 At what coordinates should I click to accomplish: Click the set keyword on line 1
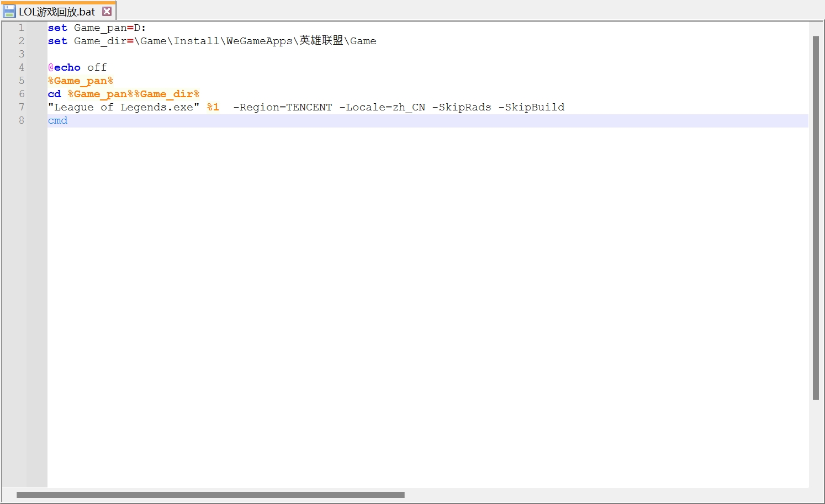click(x=57, y=28)
